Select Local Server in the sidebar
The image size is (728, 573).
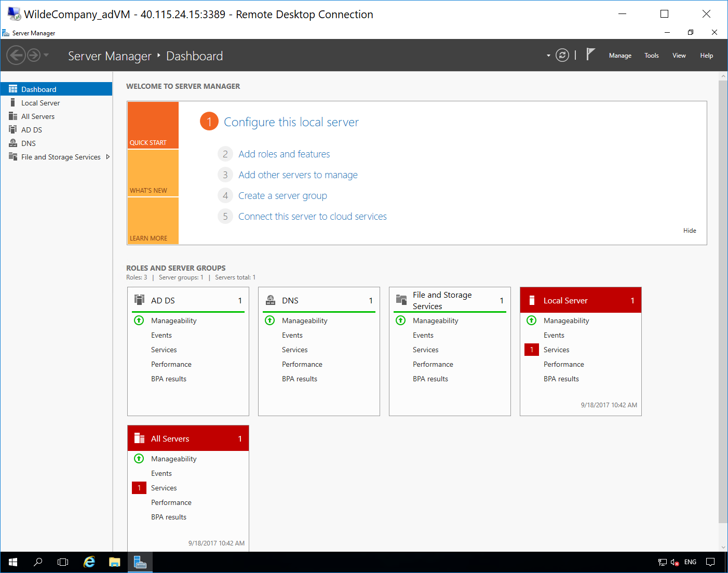[x=56, y=103]
